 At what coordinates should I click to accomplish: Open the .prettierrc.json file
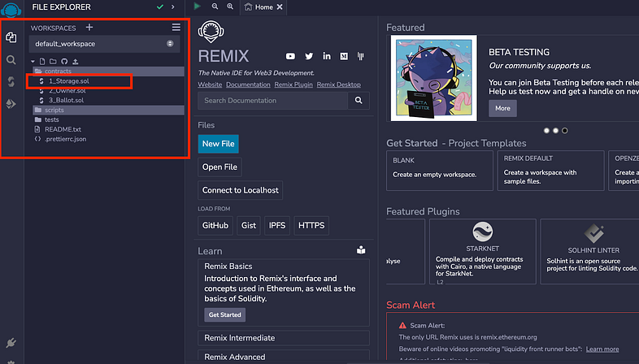(65, 139)
